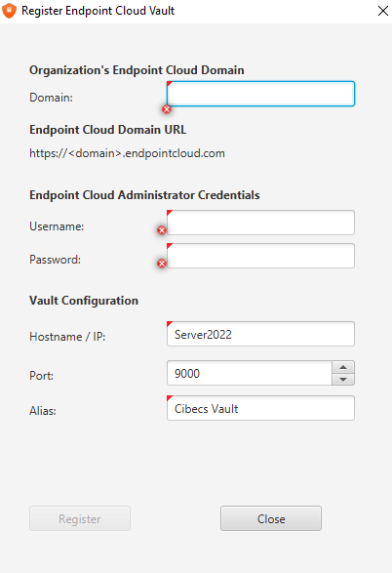Viewport: 392px width, 573px height.
Task: Click the red error icon beside Password field
Action: [162, 264]
